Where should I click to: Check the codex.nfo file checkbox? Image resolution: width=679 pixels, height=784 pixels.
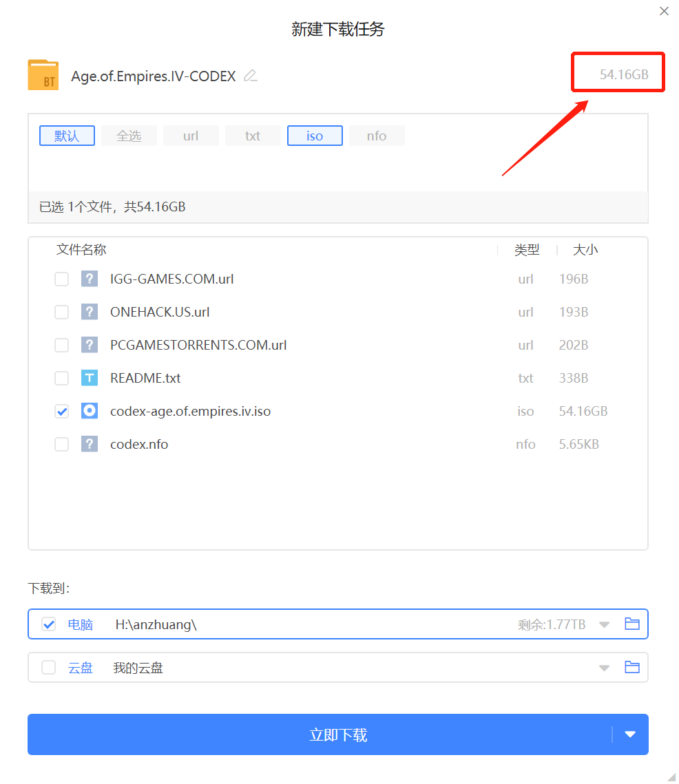pos(61,443)
